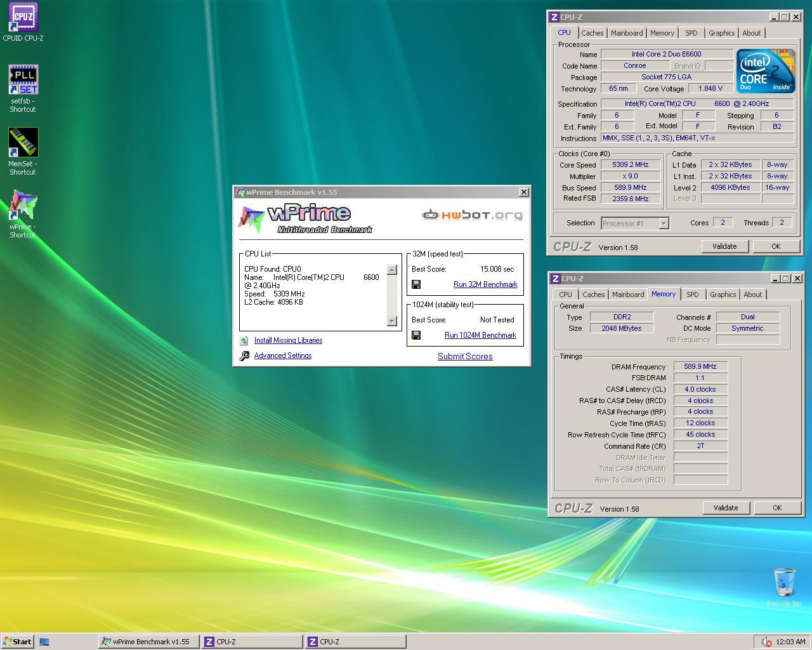Click Validate in upper CPU-Z window
Viewport: 812px width, 650px height.
point(724,246)
